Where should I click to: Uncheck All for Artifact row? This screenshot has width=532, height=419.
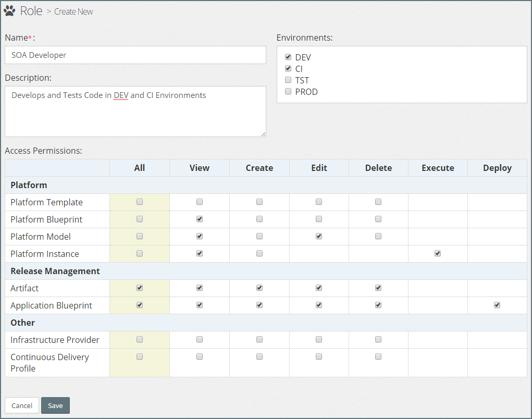pos(140,288)
